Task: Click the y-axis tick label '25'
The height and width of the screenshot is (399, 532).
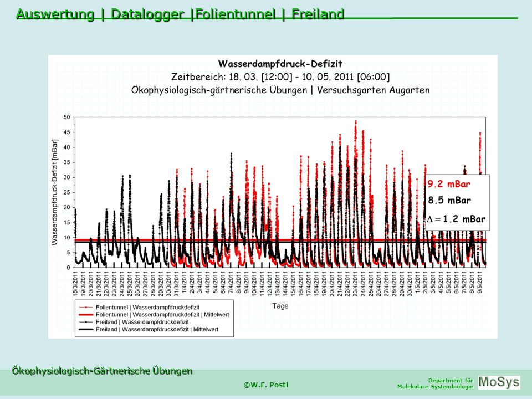Action: (x=67, y=192)
